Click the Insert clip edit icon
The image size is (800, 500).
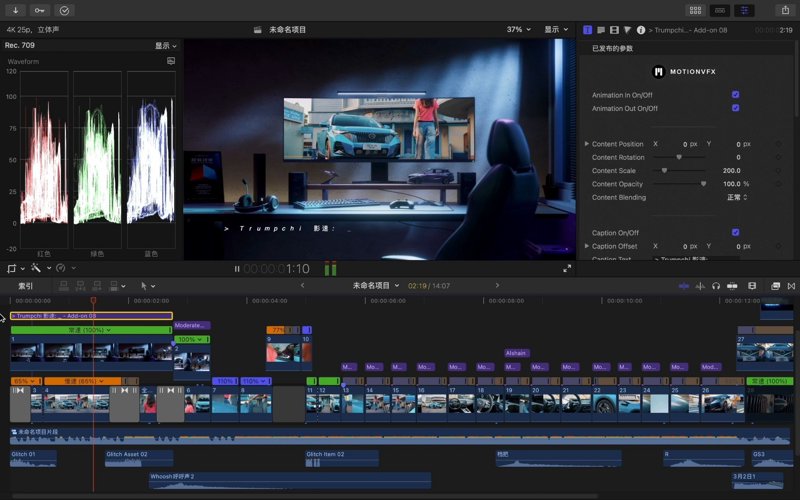pyautogui.click(x=80, y=286)
